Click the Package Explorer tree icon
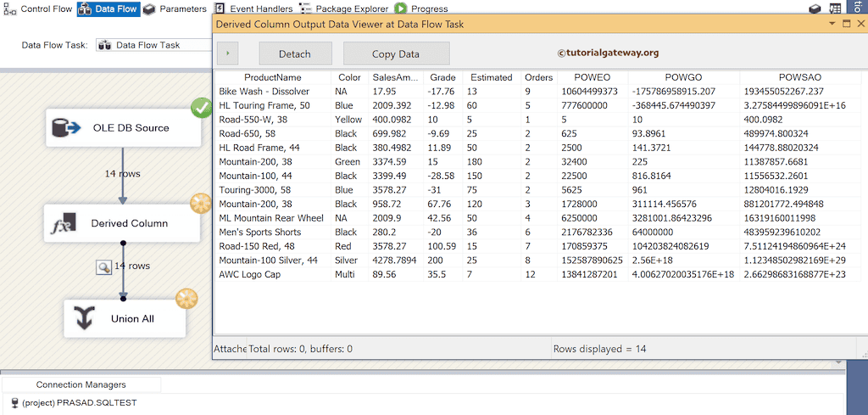868x415 pixels. coord(304,8)
